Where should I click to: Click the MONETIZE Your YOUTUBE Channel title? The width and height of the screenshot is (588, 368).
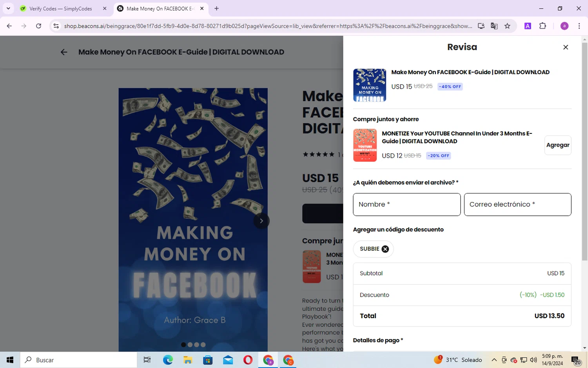457,137
